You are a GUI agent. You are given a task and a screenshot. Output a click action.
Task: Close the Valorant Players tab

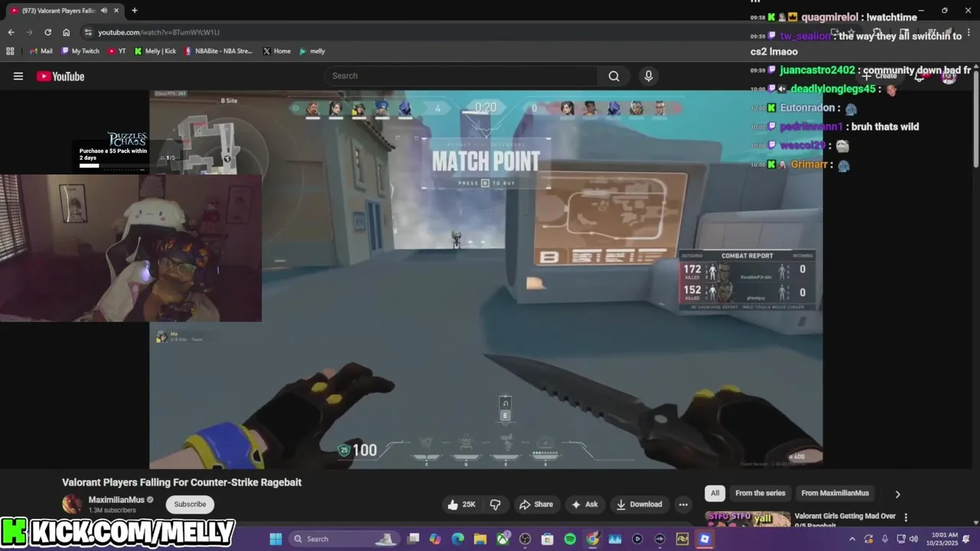(x=116, y=11)
